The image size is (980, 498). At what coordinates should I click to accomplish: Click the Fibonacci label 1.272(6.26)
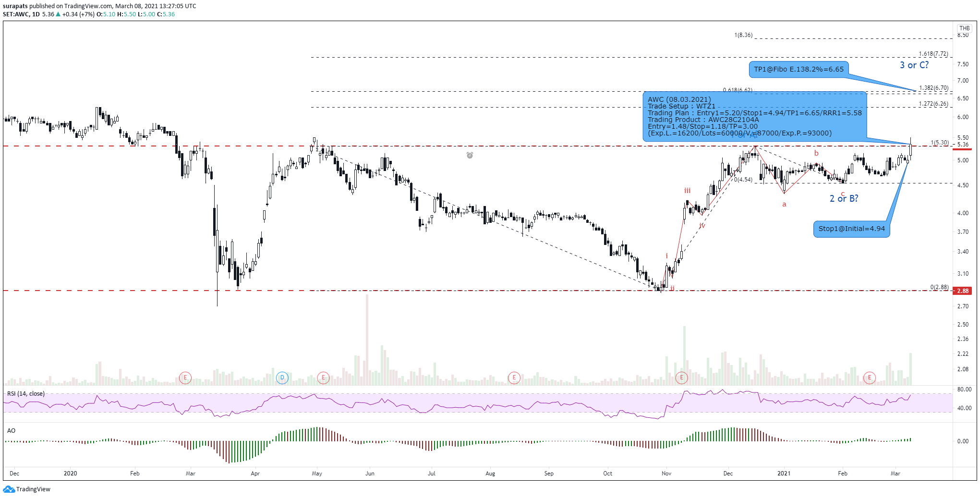(933, 104)
